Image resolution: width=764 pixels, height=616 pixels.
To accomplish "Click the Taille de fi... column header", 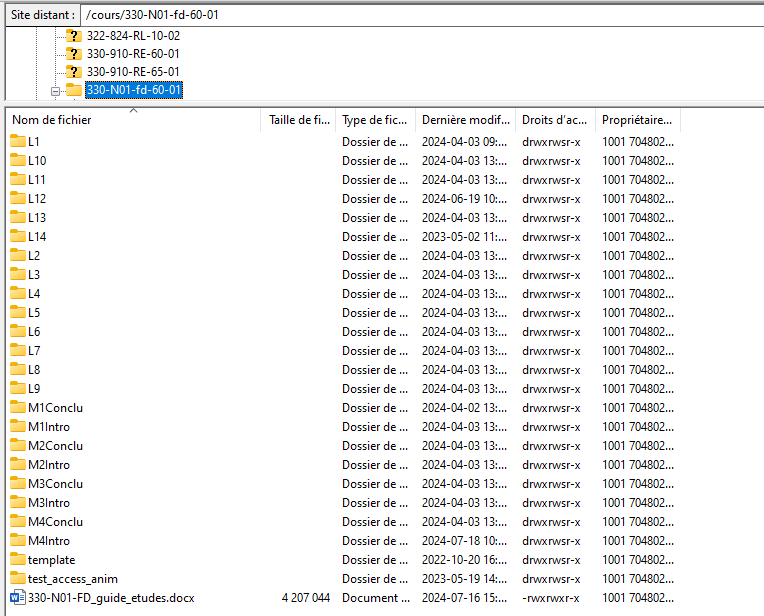I will (299, 120).
